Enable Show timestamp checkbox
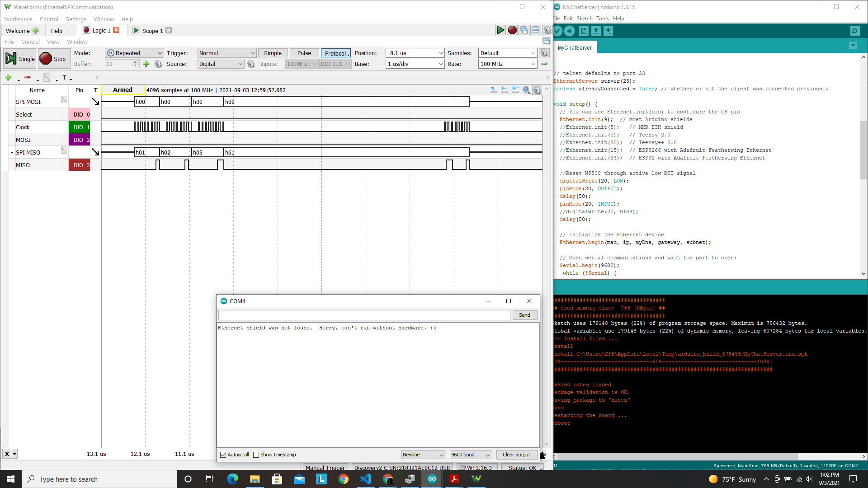 tap(256, 455)
